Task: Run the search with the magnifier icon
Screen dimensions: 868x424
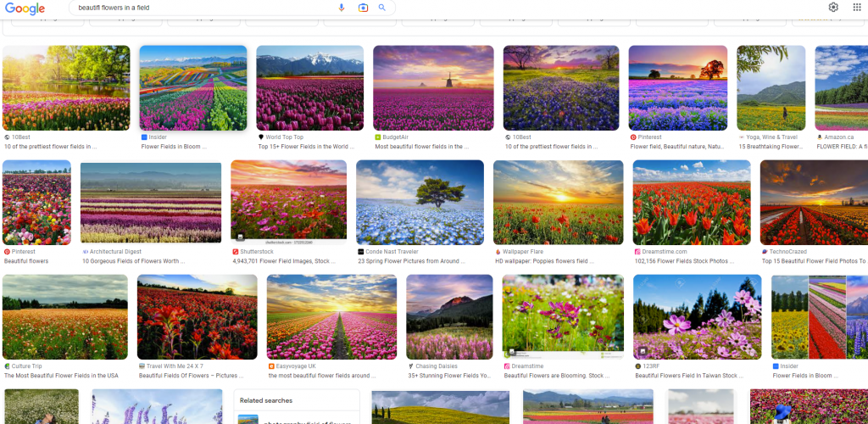Action: (x=382, y=8)
